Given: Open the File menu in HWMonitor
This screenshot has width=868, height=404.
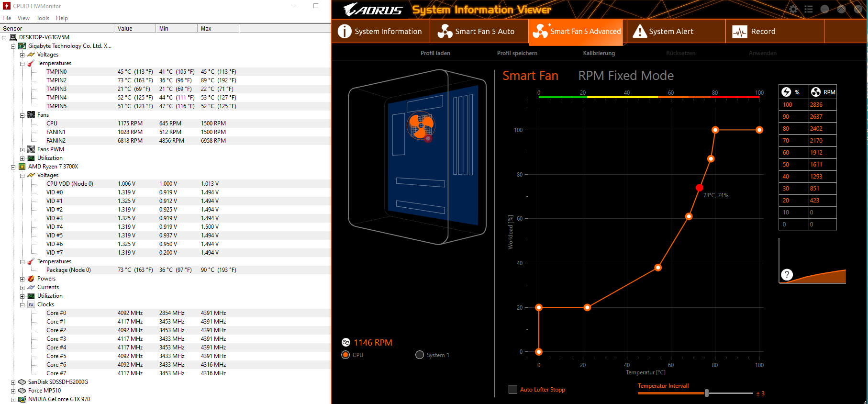Looking at the screenshot, I should point(7,18).
